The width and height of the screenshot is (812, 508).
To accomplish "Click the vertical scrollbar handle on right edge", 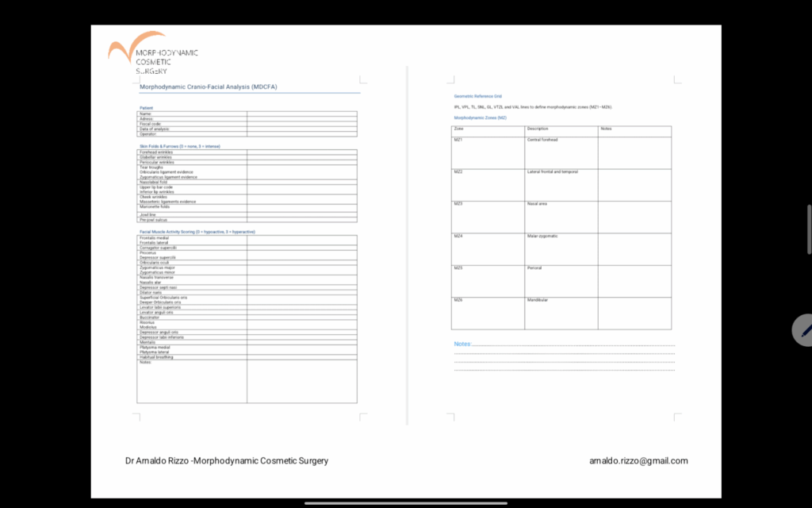I will 809,230.
